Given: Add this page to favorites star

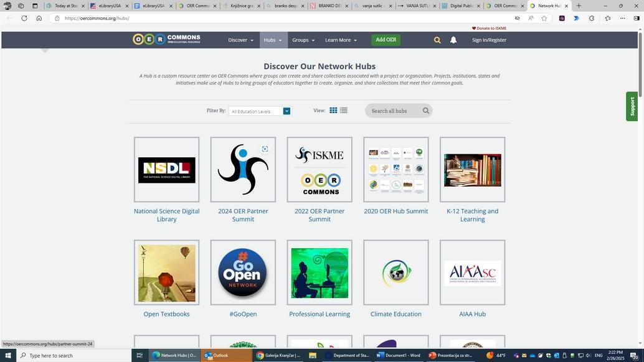Looking at the screenshot, I should click(x=544, y=18).
